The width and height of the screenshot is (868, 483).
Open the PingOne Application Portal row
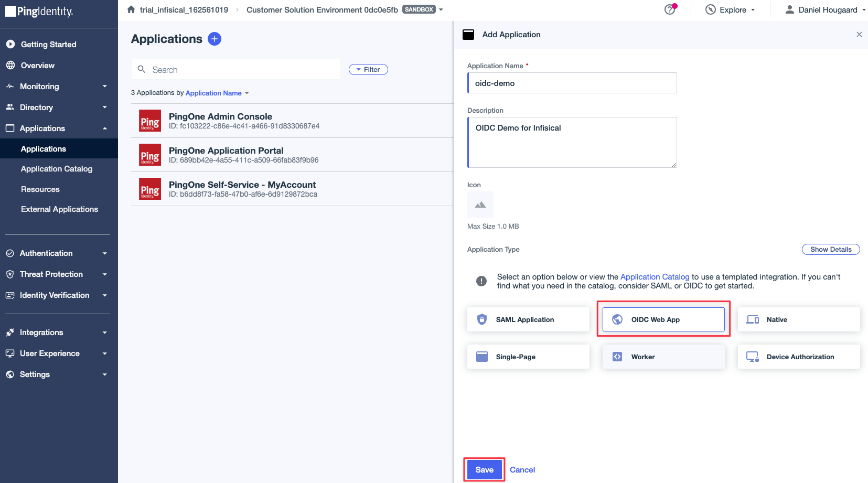click(x=292, y=155)
